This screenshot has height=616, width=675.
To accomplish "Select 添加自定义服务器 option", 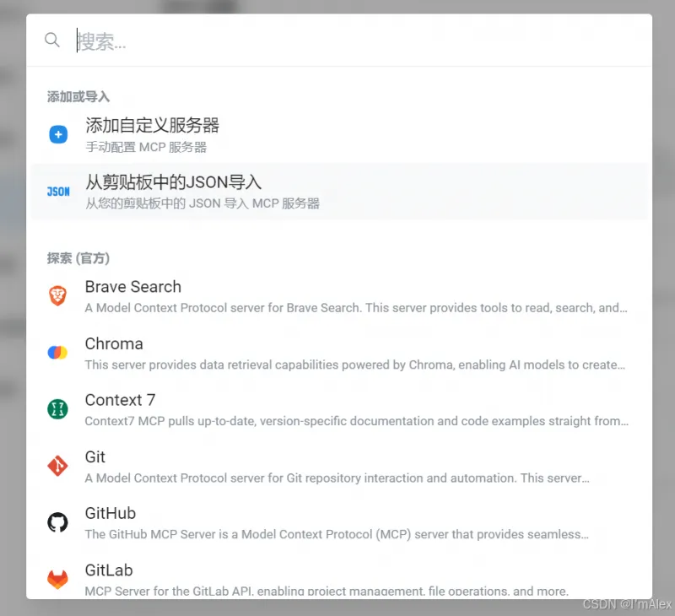I will pos(152,126).
